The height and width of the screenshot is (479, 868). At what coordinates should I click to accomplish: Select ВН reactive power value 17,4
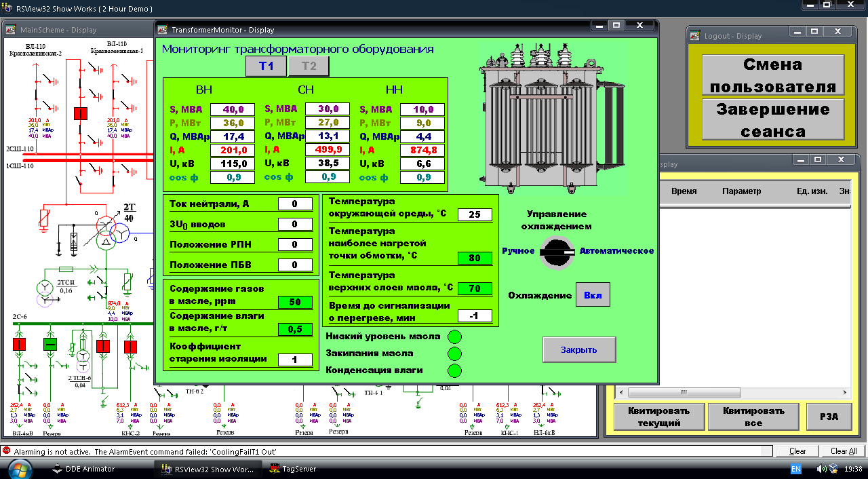click(x=233, y=136)
